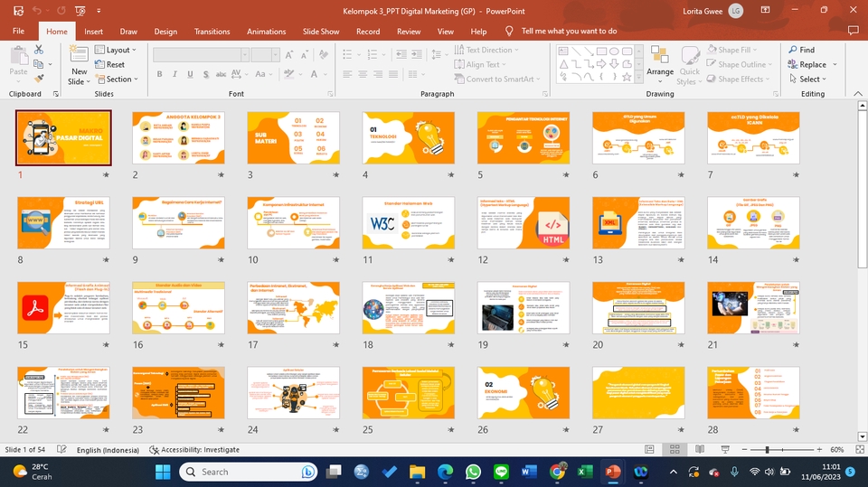The height and width of the screenshot is (487, 868).
Task: Click the Find button
Action: [802, 50]
